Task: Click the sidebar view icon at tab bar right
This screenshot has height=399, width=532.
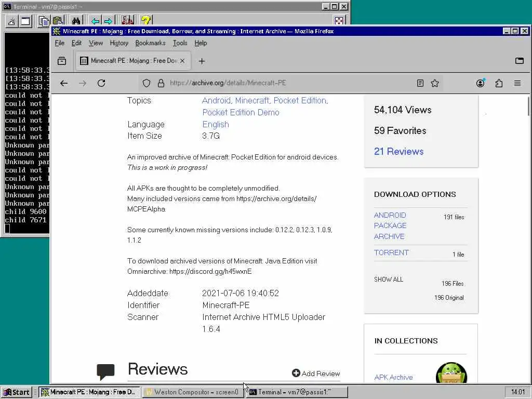Action: coord(520,61)
